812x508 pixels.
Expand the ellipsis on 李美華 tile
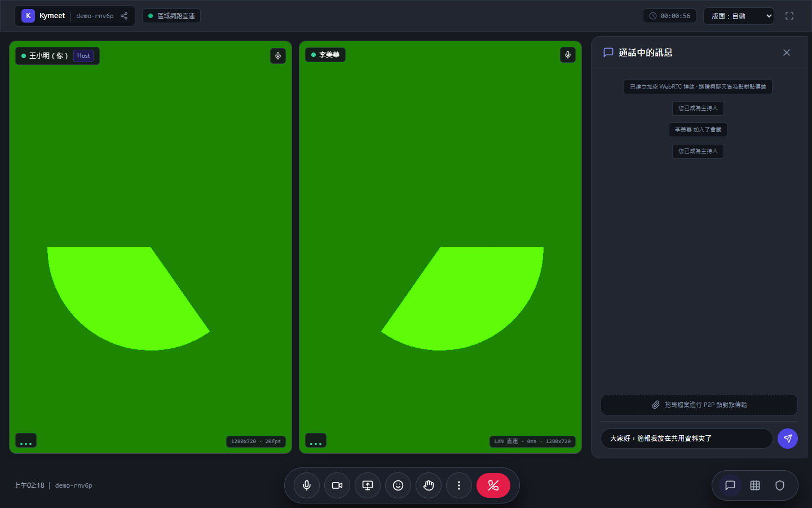316,441
